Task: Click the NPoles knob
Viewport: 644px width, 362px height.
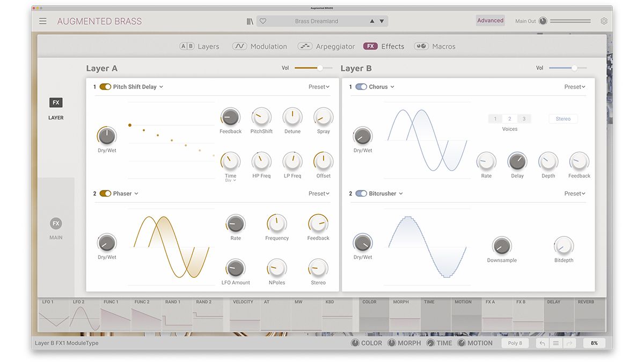Action: (277, 268)
